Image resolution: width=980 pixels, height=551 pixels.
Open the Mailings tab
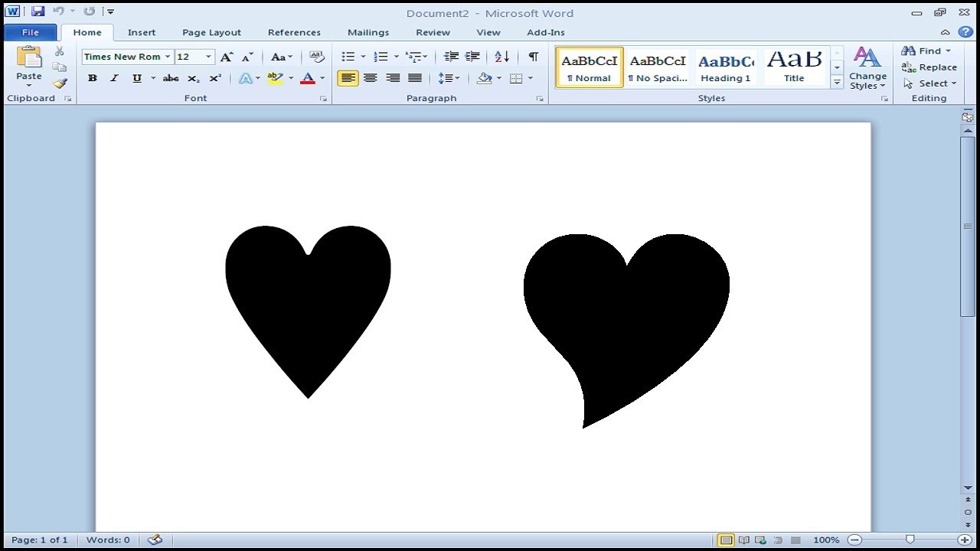click(368, 32)
